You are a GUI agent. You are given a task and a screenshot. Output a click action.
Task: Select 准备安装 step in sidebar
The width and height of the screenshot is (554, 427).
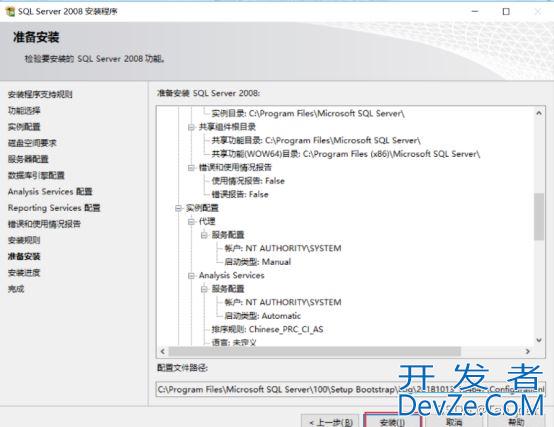pyautogui.click(x=24, y=256)
